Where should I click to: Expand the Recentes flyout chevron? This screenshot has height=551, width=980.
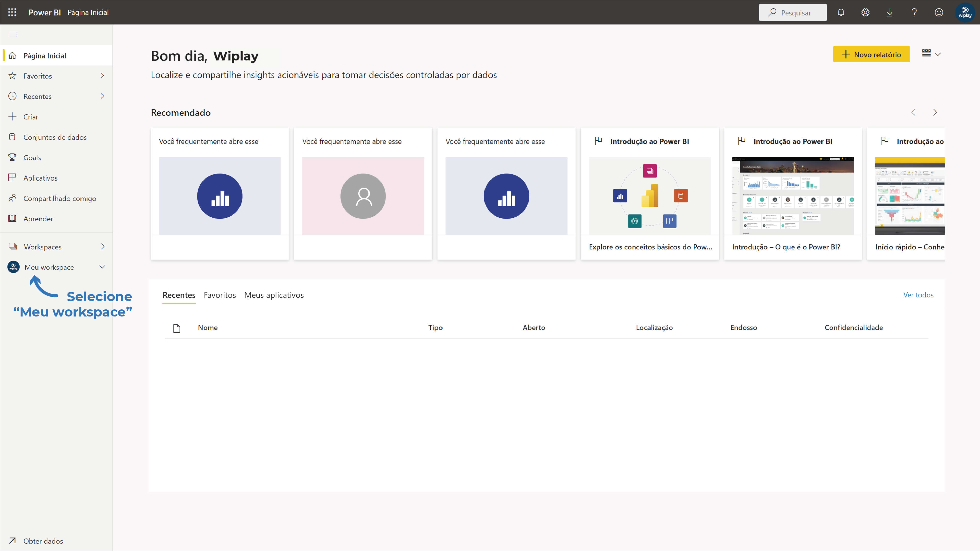tap(102, 96)
